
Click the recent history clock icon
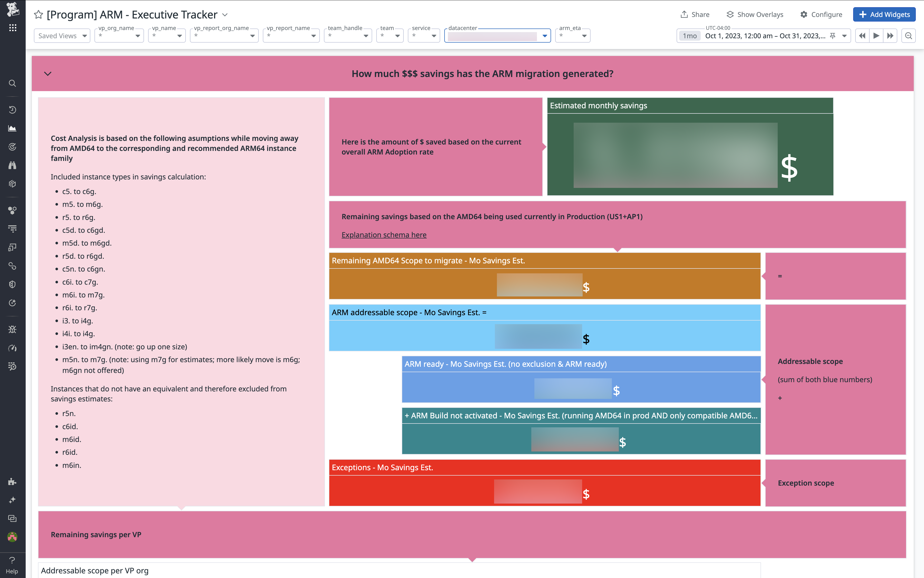click(x=13, y=110)
